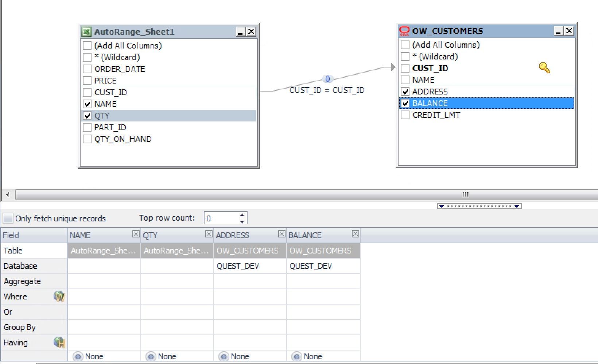Check PART_ID in AutoRange_Sheet1
Screen dimensions: 598x364
point(87,127)
